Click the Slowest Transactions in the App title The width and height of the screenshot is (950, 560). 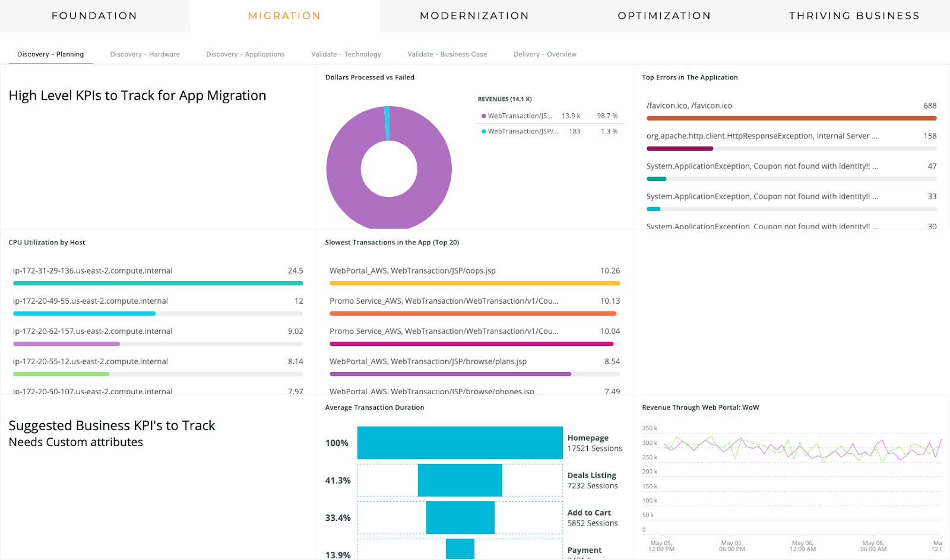pyautogui.click(x=392, y=242)
